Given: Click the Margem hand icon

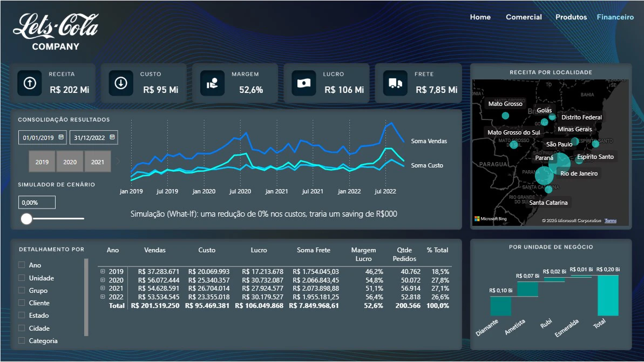Looking at the screenshot, I should tap(212, 83).
